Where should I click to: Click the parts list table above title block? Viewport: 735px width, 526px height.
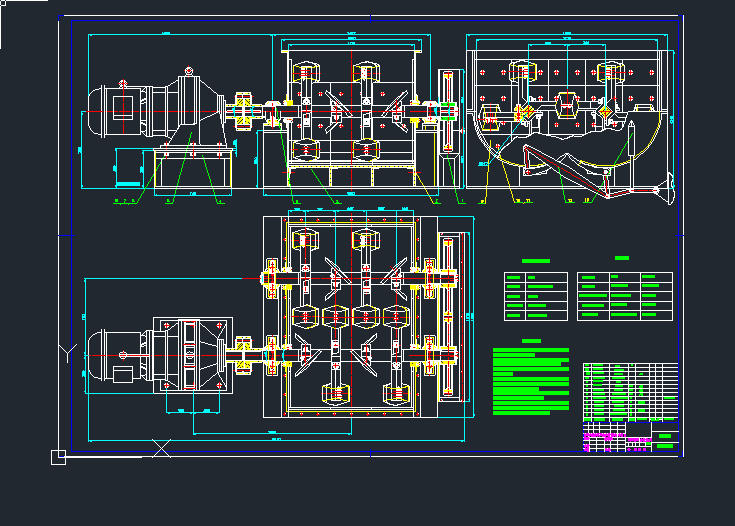(x=630, y=391)
